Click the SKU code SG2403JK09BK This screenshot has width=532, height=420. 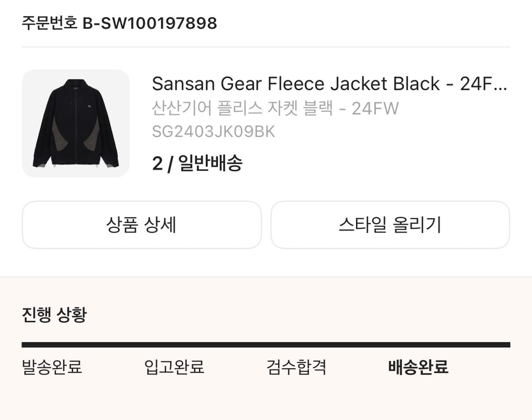point(213,131)
